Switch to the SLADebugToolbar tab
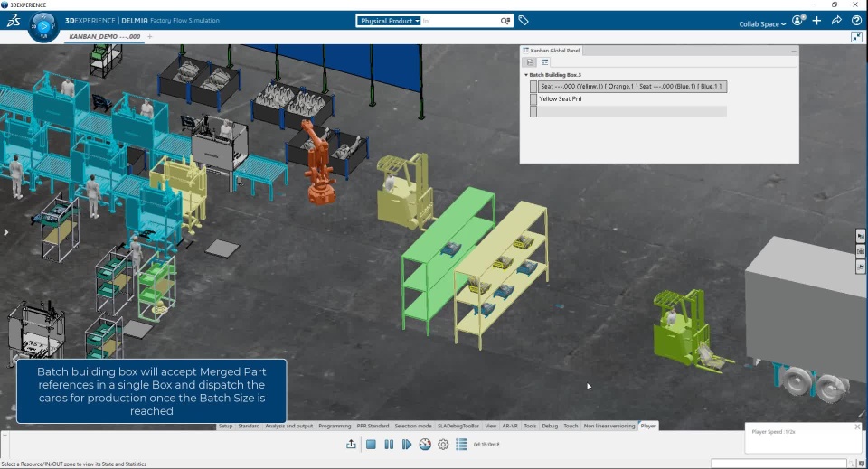The image size is (868, 469). (x=458, y=426)
